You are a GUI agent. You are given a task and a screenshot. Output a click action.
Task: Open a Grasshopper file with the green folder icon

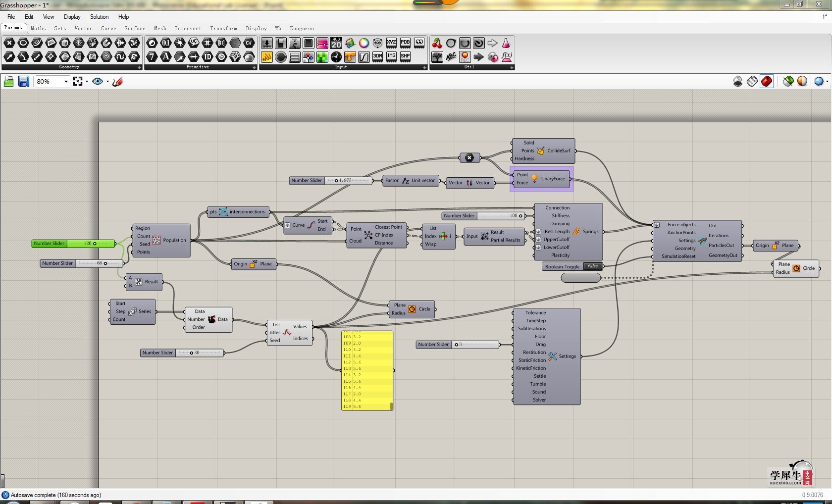[x=8, y=81]
